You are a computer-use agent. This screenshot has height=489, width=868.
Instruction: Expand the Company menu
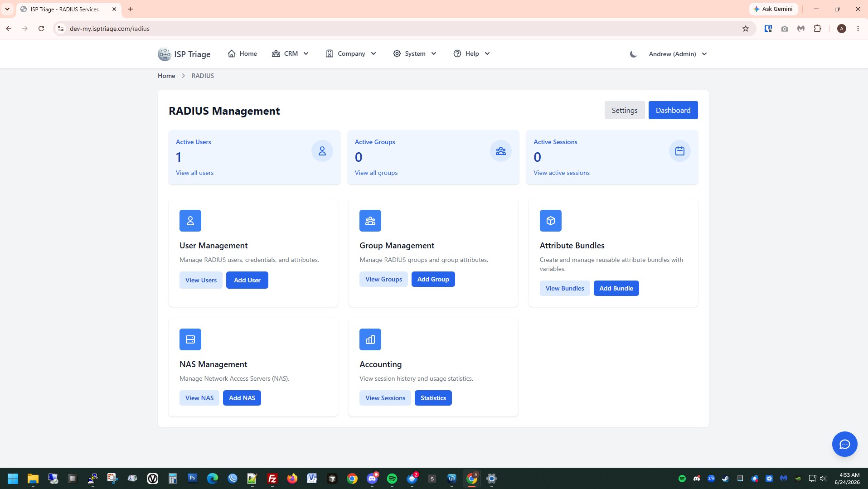[x=351, y=53]
